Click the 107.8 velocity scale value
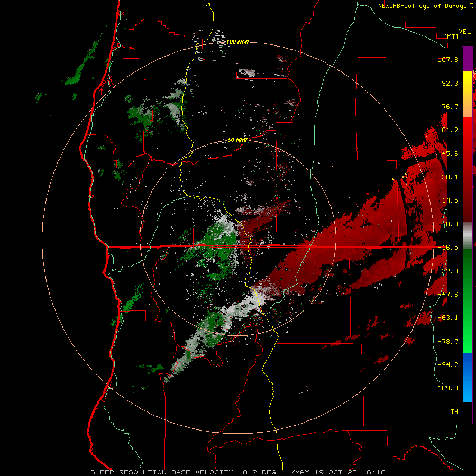Viewport: 476px width, 476px height. tap(448, 59)
